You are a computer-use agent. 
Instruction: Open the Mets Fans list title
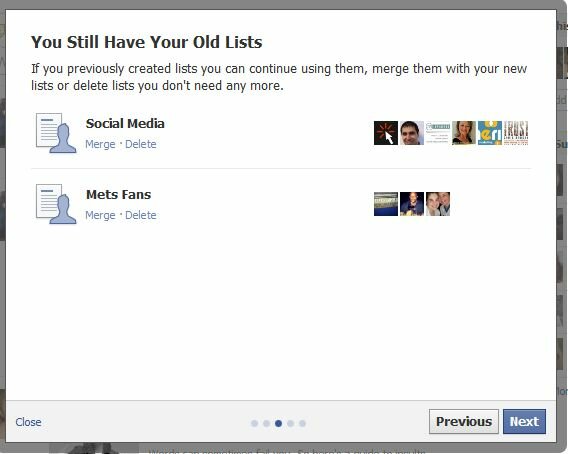(118, 195)
